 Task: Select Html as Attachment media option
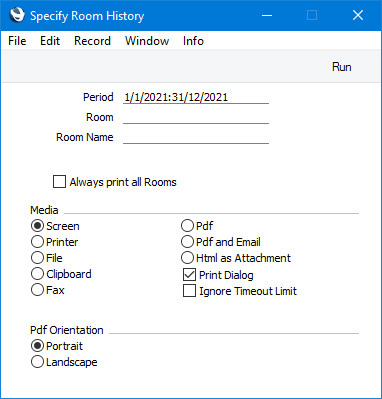(187, 258)
